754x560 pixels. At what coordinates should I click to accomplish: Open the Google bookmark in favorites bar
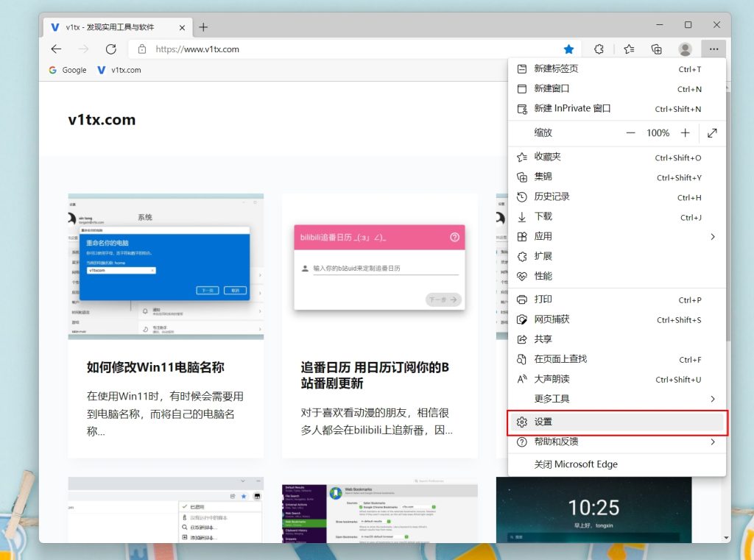[x=68, y=70]
